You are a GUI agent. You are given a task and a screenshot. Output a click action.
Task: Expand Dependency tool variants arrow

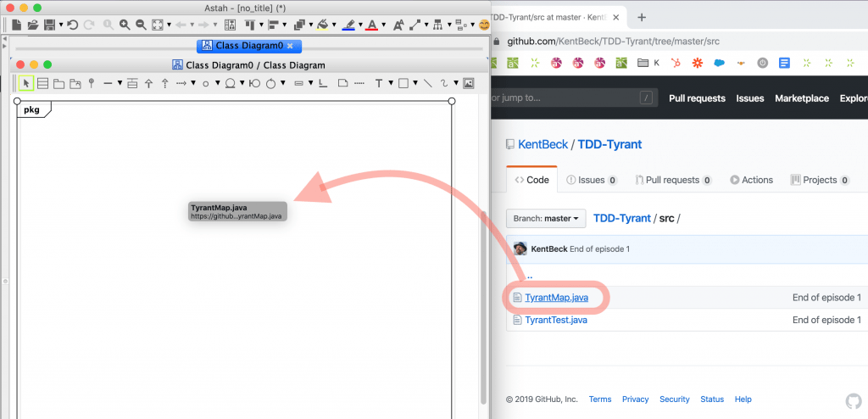193,83
